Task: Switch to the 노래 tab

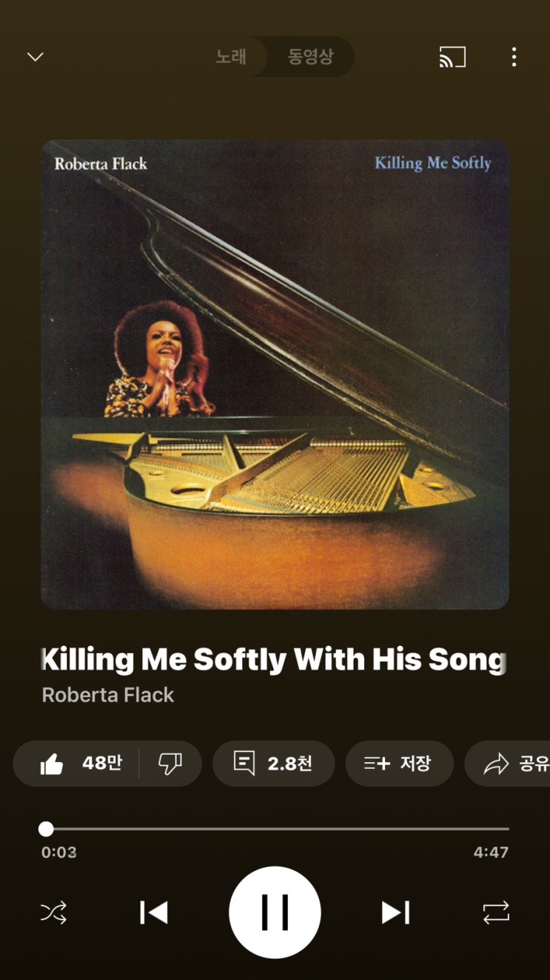Action: pos(231,57)
